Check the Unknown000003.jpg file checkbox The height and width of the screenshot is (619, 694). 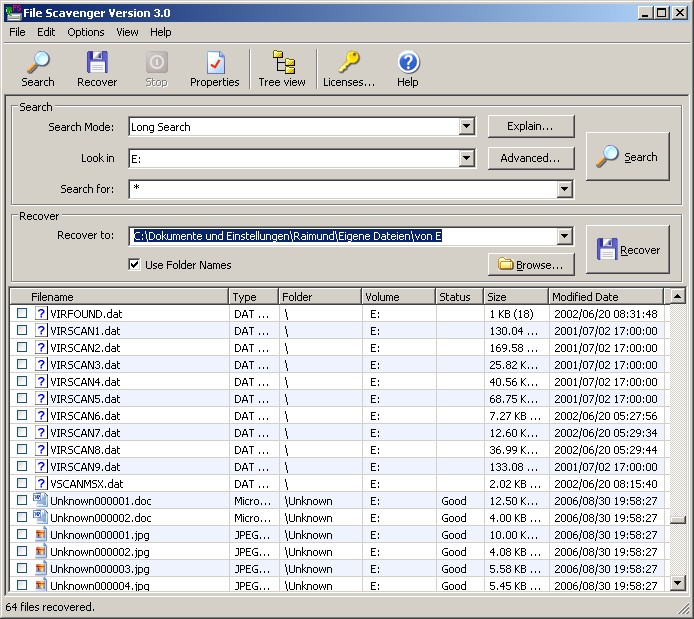tap(22, 568)
